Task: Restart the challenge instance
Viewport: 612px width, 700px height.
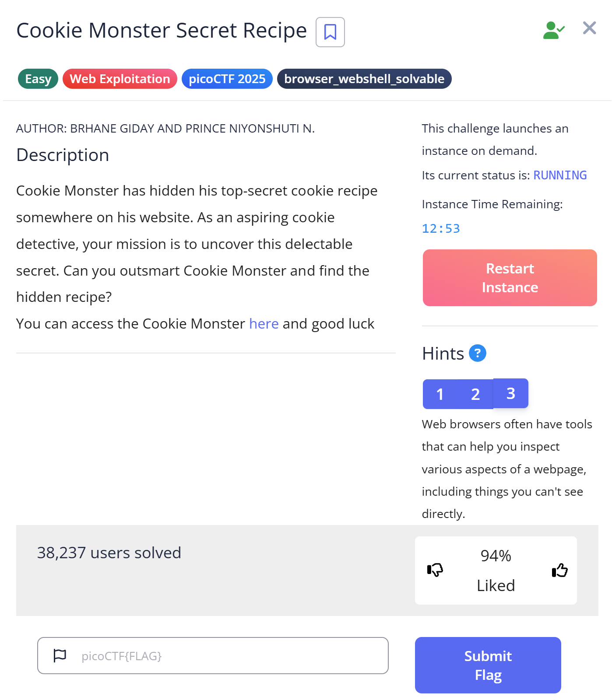Action: (510, 278)
